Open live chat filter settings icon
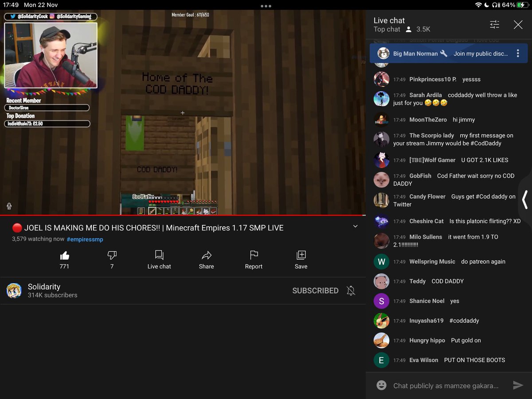The height and width of the screenshot is (399, 532). [x=495, y=25]
